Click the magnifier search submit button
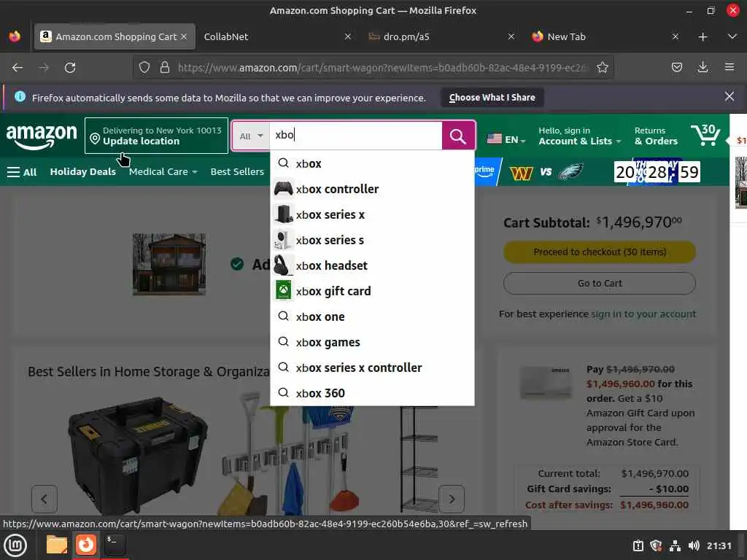The height and width of the screenshot is (560, 747). [x=458, y=136]
